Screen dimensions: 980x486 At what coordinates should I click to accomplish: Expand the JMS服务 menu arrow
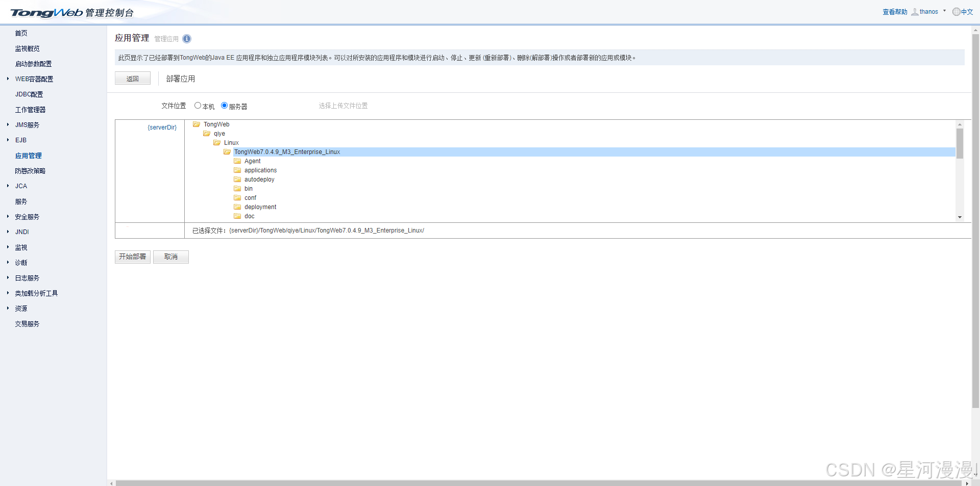pyautogui.click(x=8, y=124)
